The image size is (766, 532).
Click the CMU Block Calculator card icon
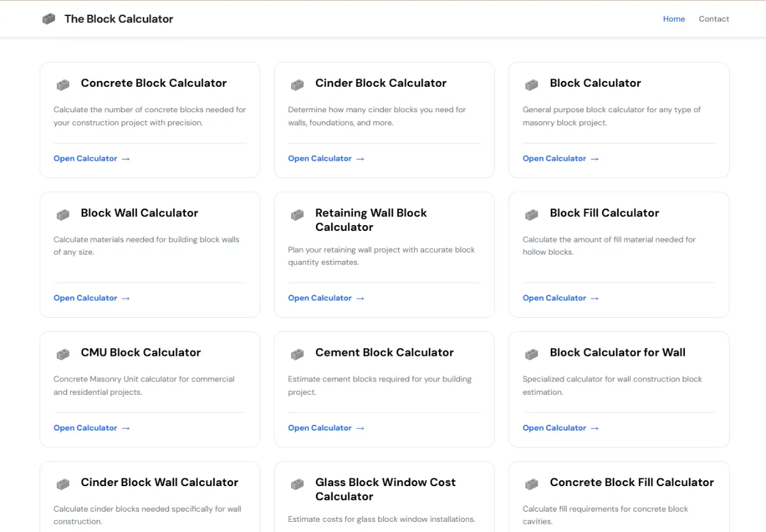(x=63, y=354)
